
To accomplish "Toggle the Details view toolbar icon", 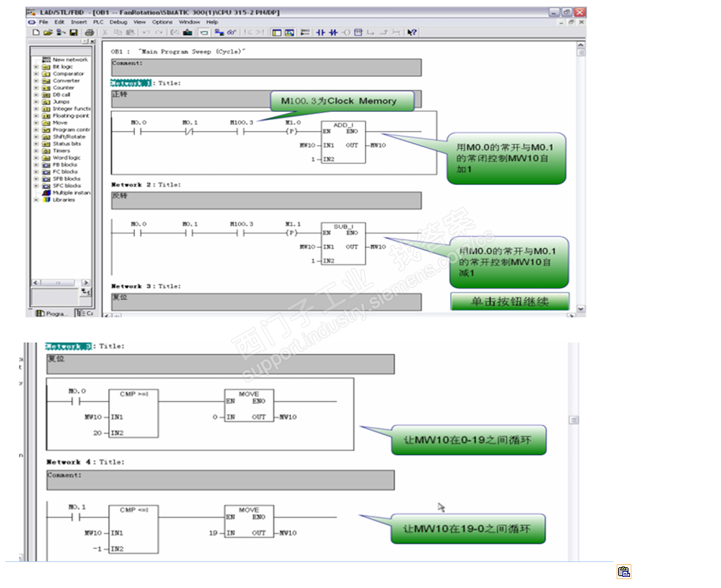I will (x=289, y=32).
